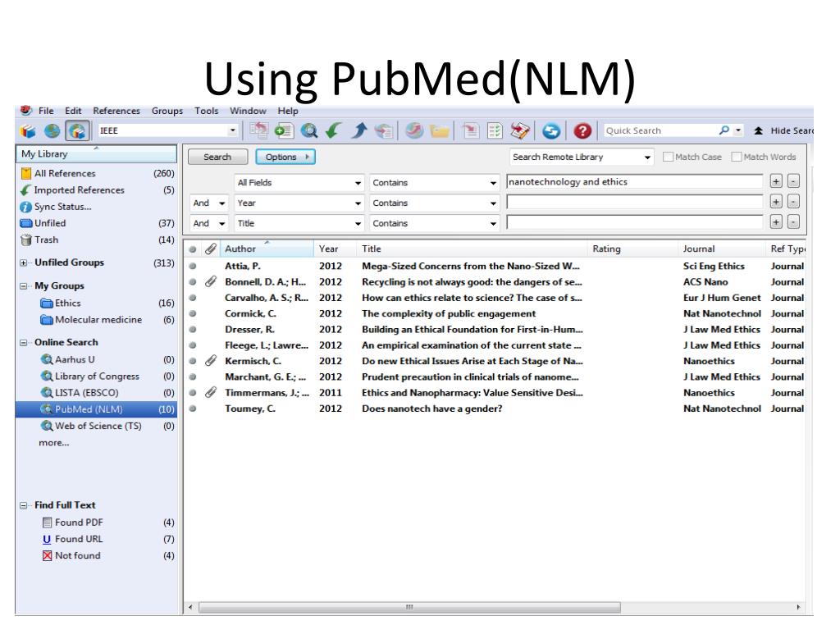Viewport: 840px width, 630px height.
Task: Click the Find Full Text toolbar icon
Action: [x=384, y=130]
